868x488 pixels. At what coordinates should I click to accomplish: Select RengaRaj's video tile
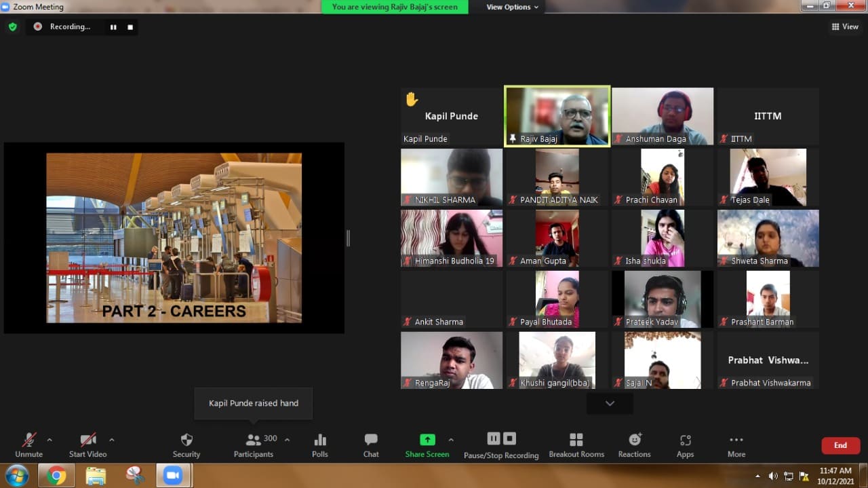click(452, 360)
